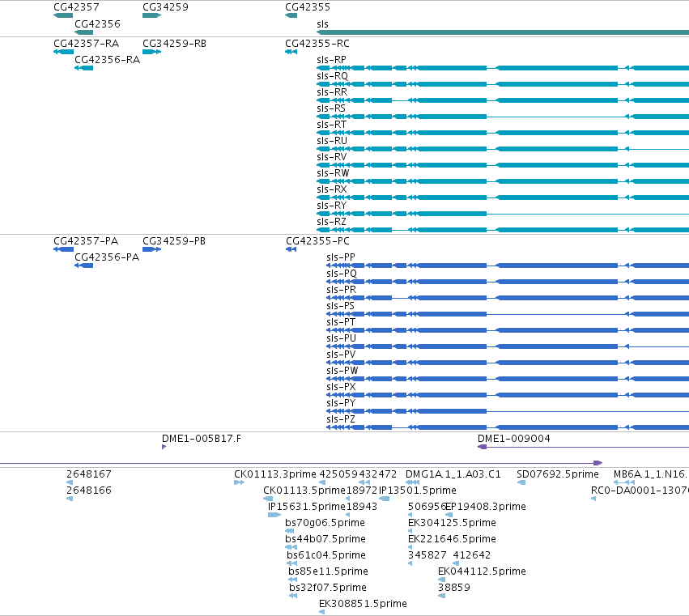Screen dimensions: 689x616
Task: Click the EK304125.5prime EST label
Action: click(452, 523)
